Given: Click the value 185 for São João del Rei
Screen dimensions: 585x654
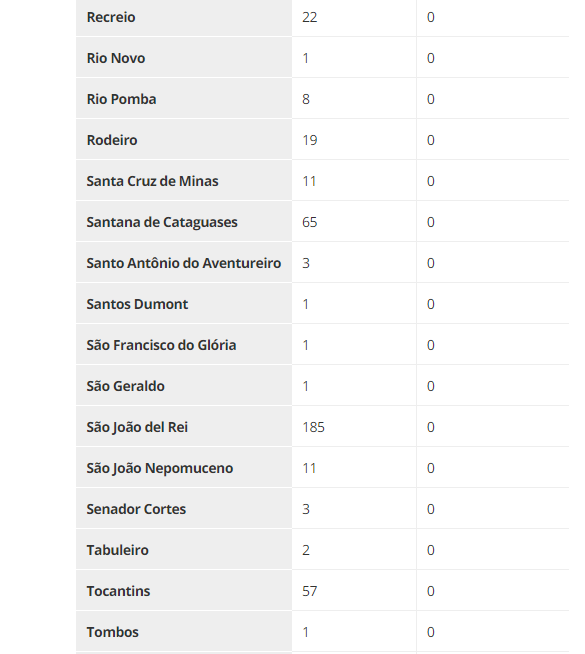Looking at the screenshot, I should click(313, 427).
